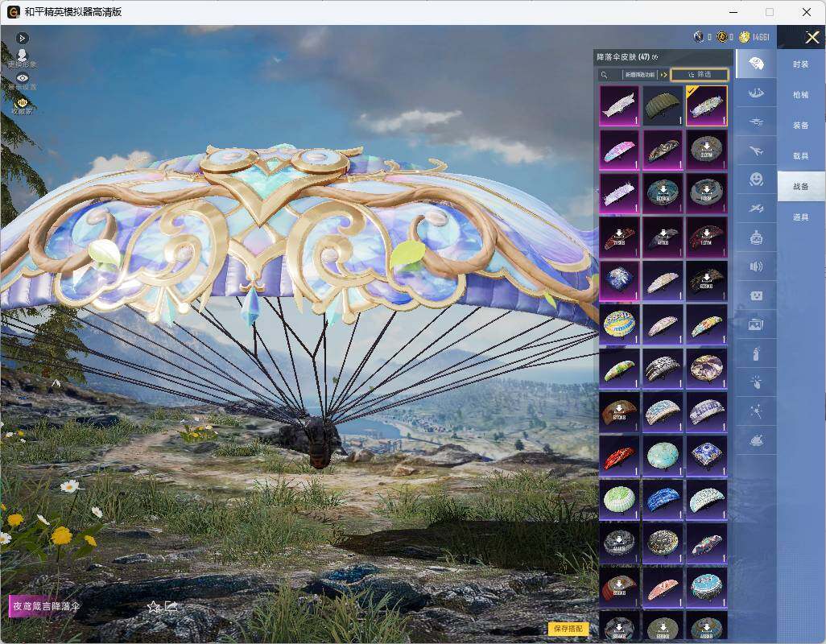This screenshot has height=644, width=826.
Task: Select the checked equipped parachute thumbnail
Action: pyautogui.click(x=706, y=105)
